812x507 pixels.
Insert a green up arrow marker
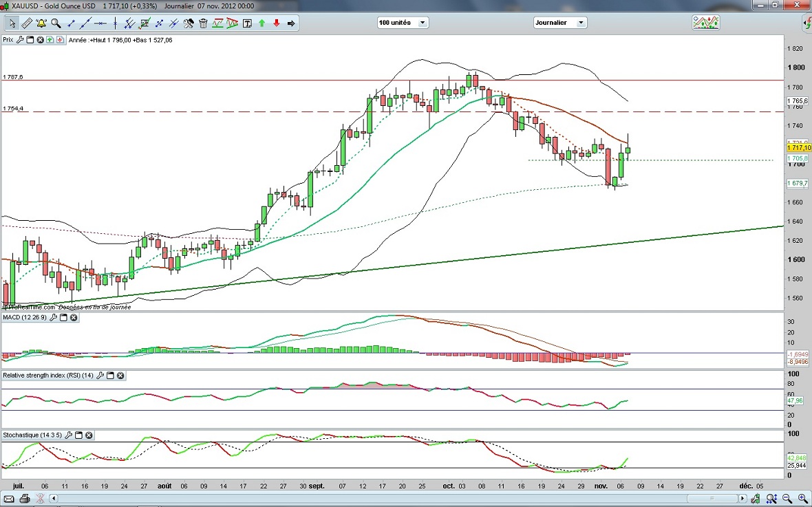tap(262, 23)
